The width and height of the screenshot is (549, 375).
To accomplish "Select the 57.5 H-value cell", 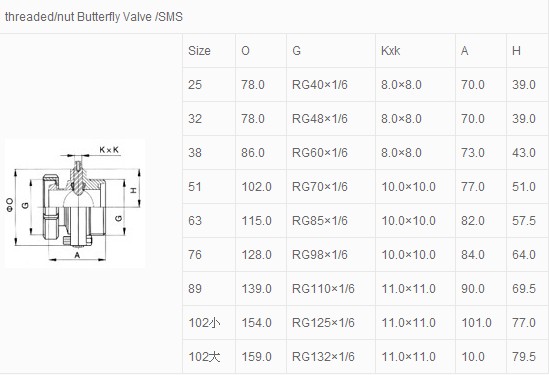I will pyautogui.click(x=527, y=221).
